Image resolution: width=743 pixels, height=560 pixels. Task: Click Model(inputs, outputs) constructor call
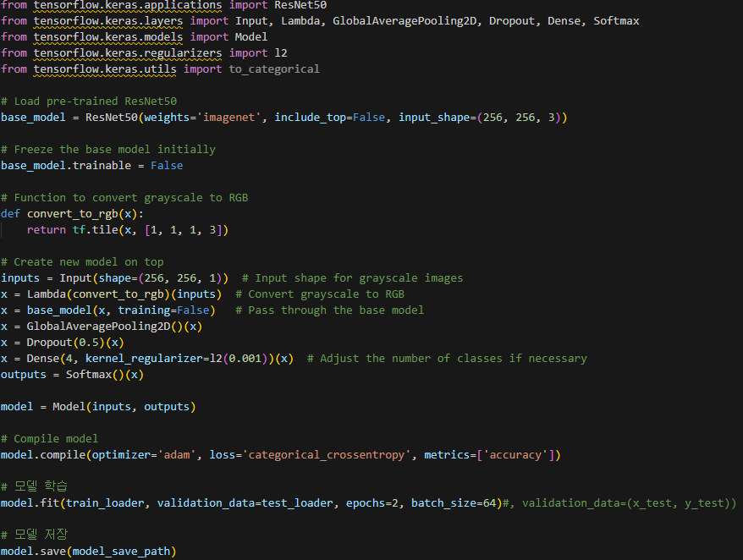124,407
